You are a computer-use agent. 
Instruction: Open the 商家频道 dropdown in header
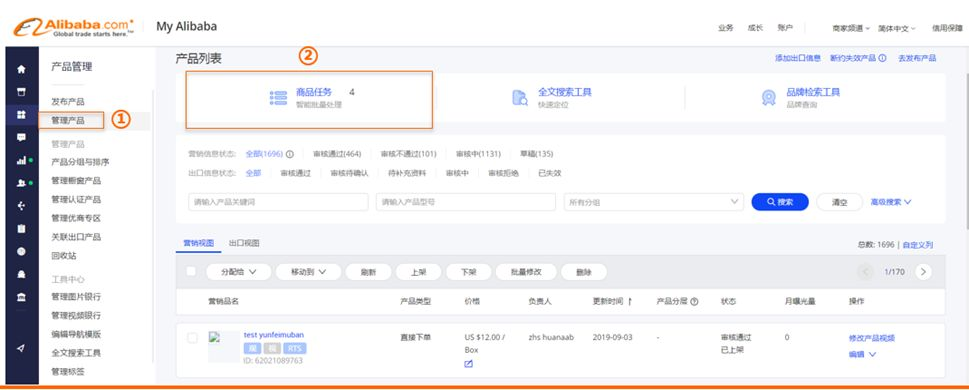coord(851,28)
